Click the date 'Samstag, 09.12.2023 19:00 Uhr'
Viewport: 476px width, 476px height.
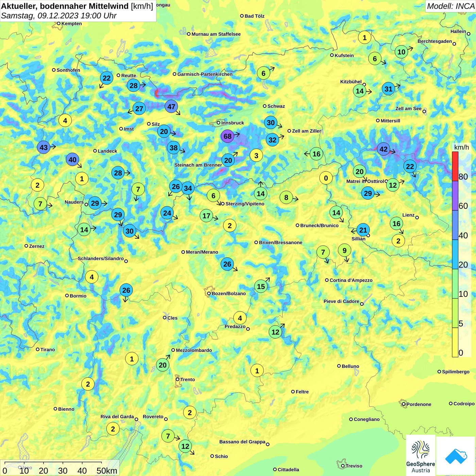tap(59, 16)
